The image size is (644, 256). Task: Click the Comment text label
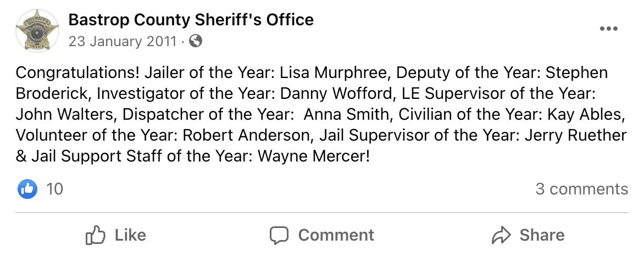tap(336, 235)
